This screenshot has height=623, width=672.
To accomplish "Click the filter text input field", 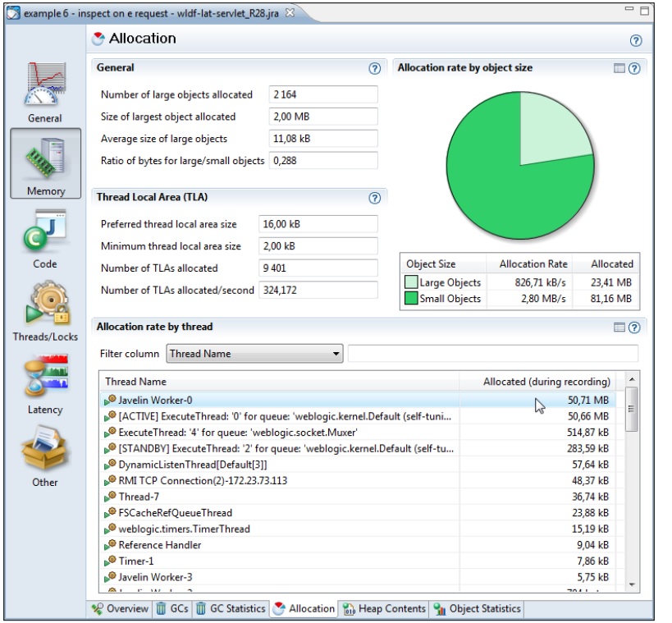I will tap(492, 354).
